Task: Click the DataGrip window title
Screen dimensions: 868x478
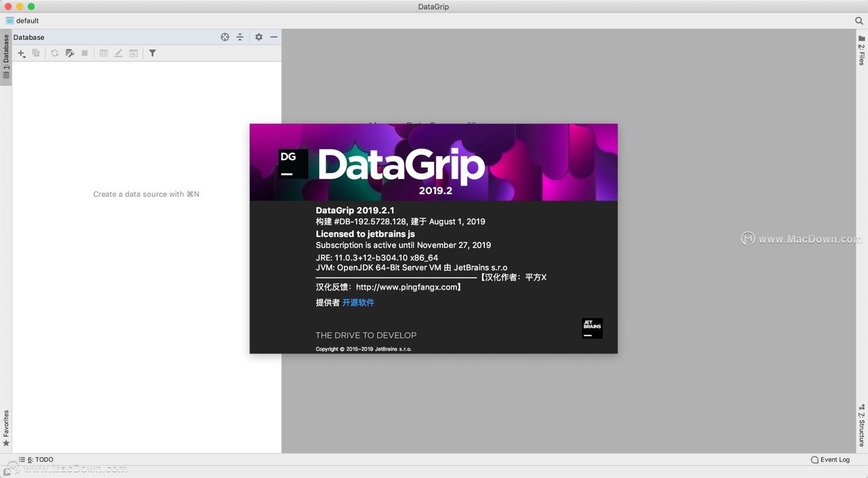Action: (x=434, y=7)
